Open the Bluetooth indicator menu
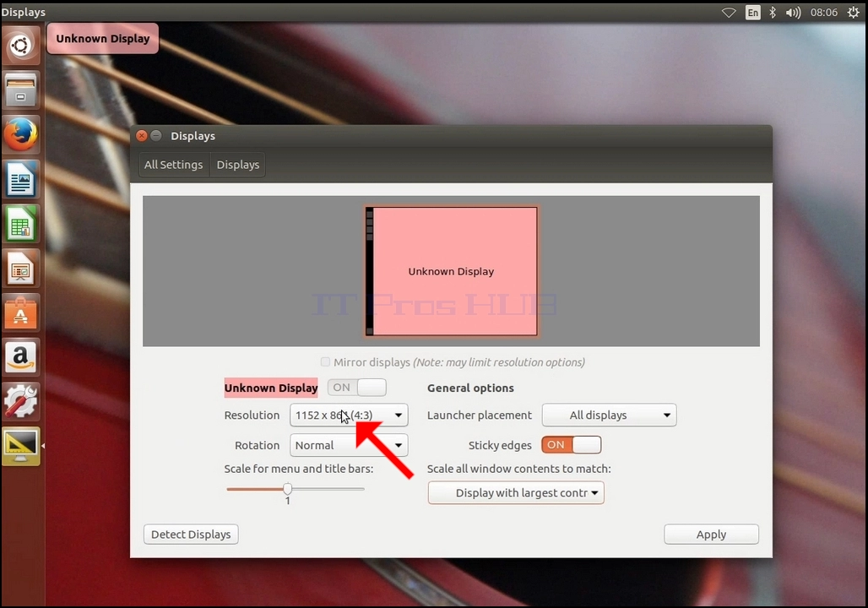 pyautogui.click(x=773, y=12)
